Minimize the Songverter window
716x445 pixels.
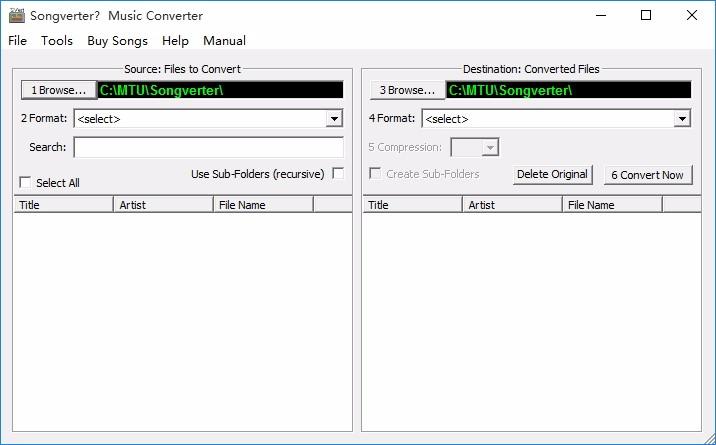(601, 16)
